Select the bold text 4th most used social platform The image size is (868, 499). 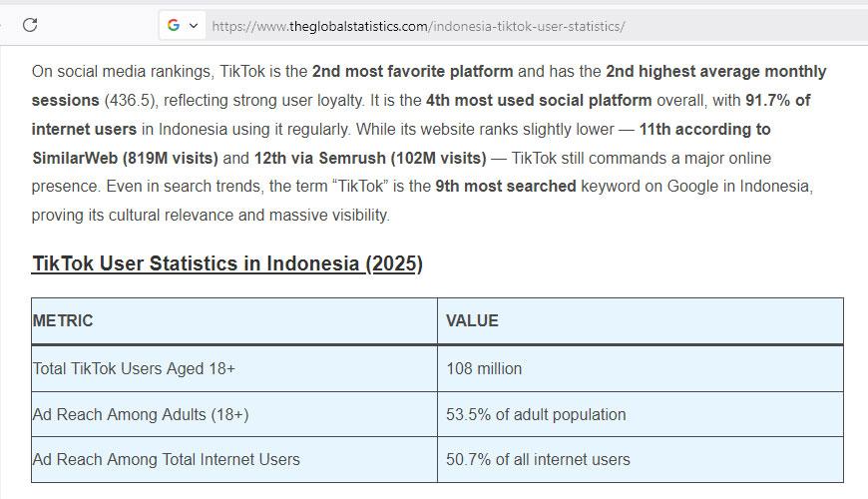(539, 100)
